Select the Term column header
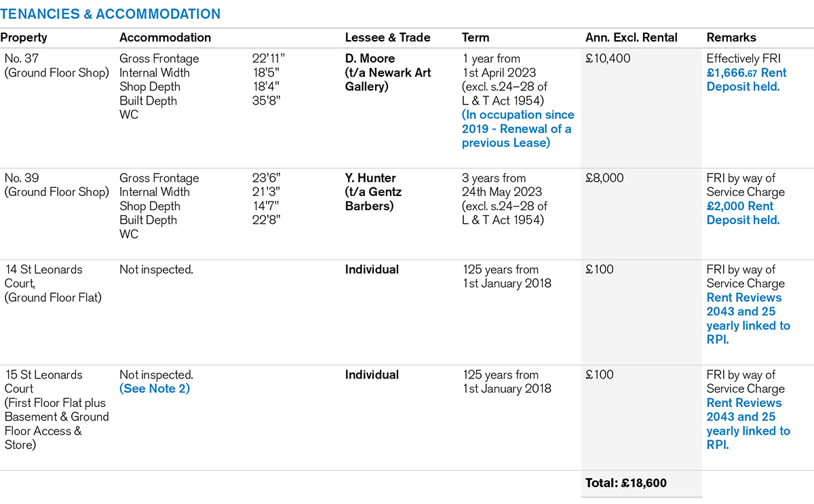Image resolution: width=814 pixels, height=504 pixels. [475, 38]
